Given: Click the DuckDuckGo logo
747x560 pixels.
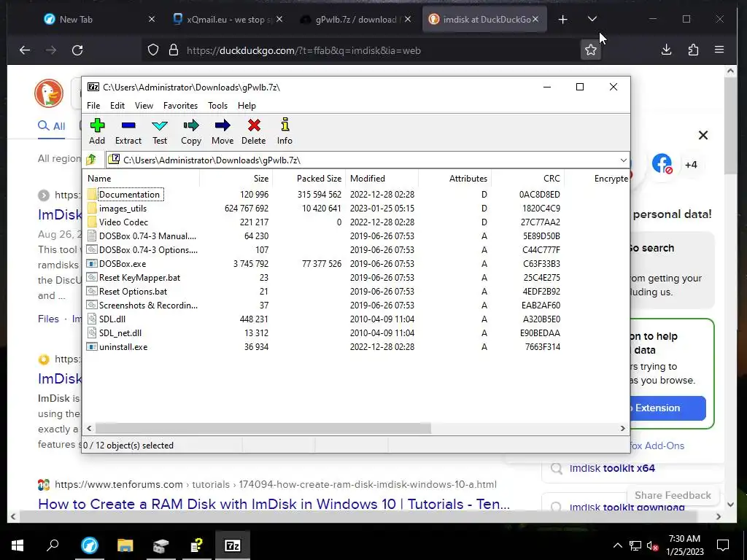Looking at the screenshot, I should coord(49,93).
